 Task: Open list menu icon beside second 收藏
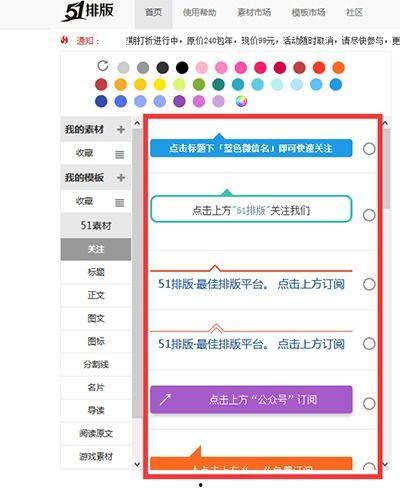tap(120, 203)
